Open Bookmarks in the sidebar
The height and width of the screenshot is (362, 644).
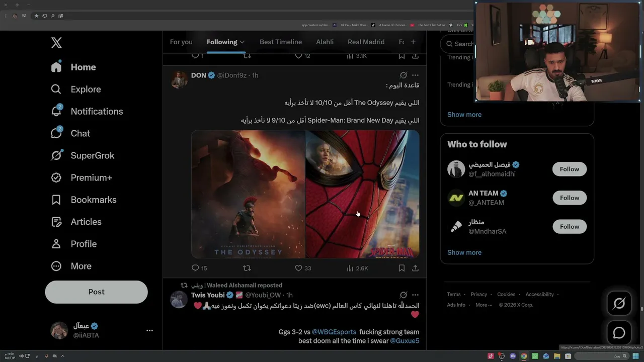pos(84,200)
